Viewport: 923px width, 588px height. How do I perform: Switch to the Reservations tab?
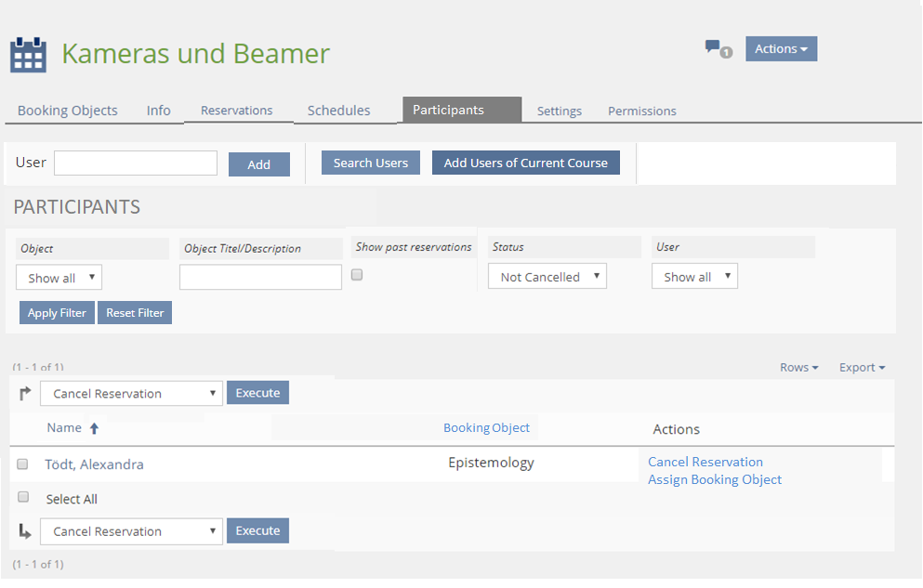(236, 111)
